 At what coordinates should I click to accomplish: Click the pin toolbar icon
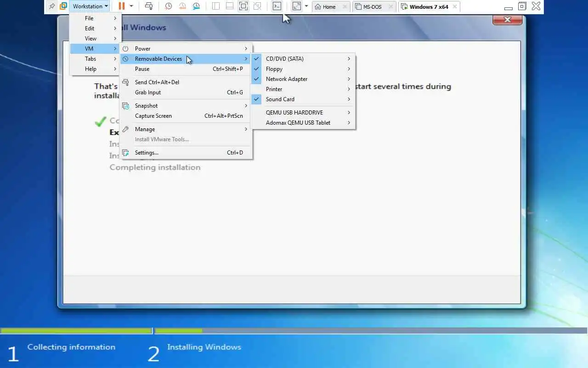[x=52, y=6]
